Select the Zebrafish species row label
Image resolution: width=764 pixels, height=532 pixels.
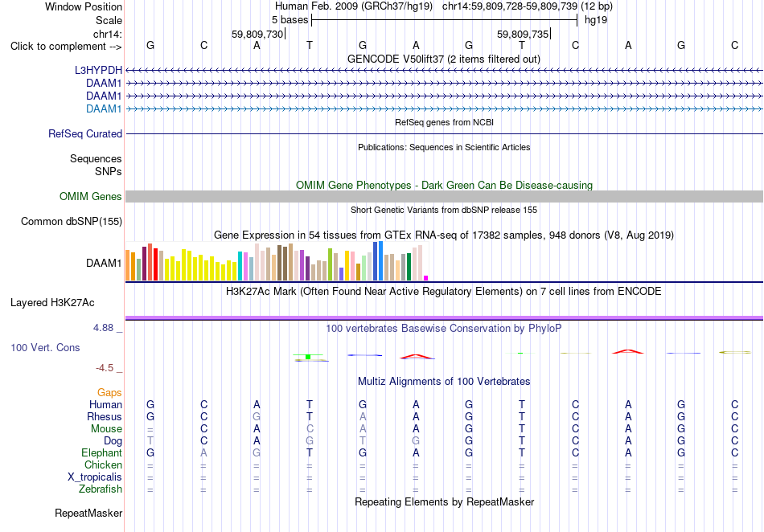coord(101,489)
